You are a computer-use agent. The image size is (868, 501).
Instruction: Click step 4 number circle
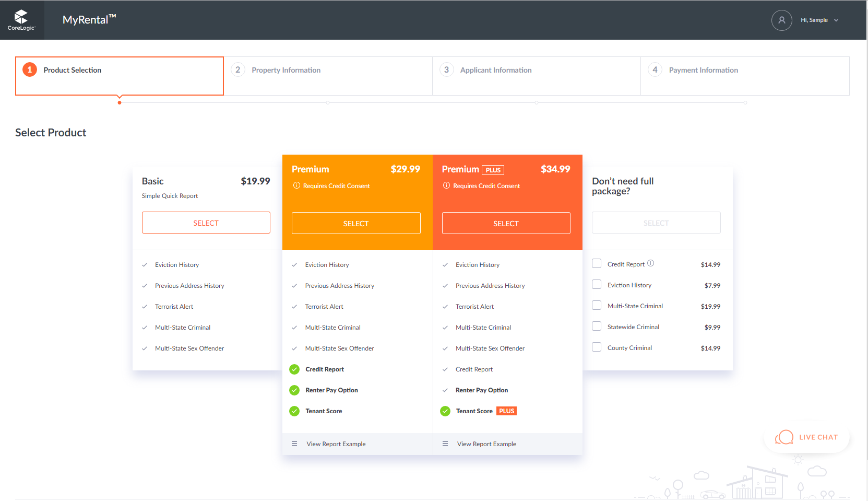coord(655,69)
